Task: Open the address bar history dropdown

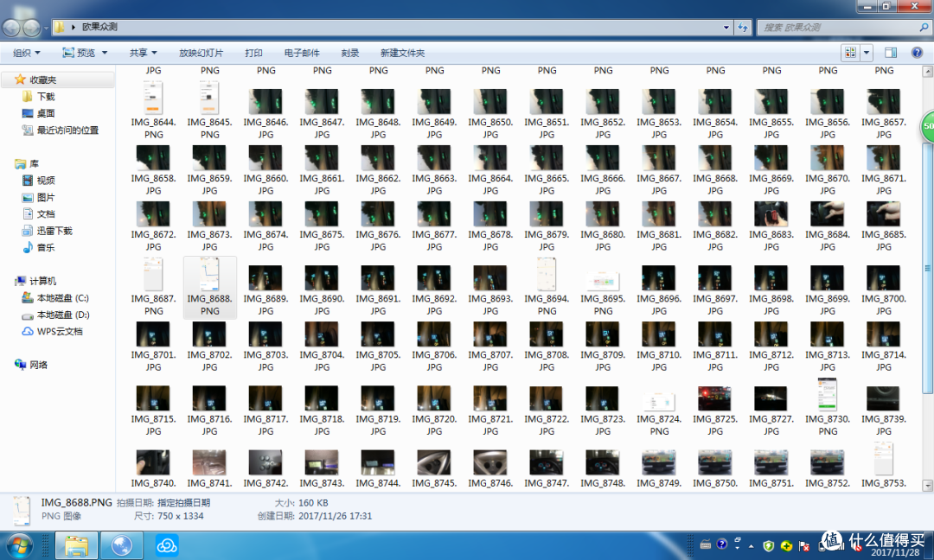Action: click(726, 28)
